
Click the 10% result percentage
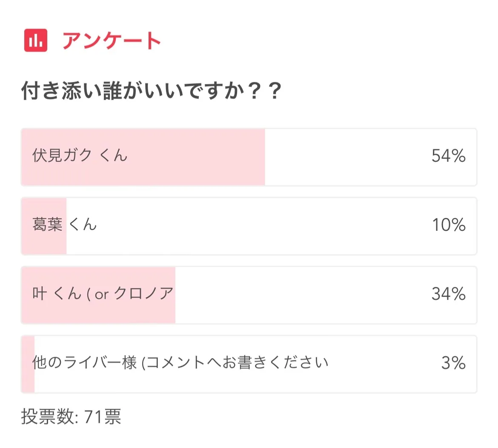pos(449,225)
